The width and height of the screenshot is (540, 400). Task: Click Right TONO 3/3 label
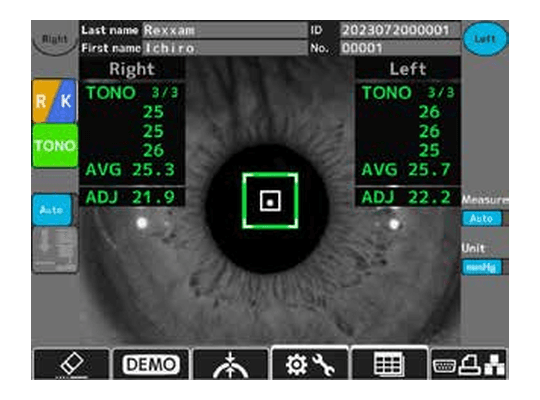tap(132, 93)
